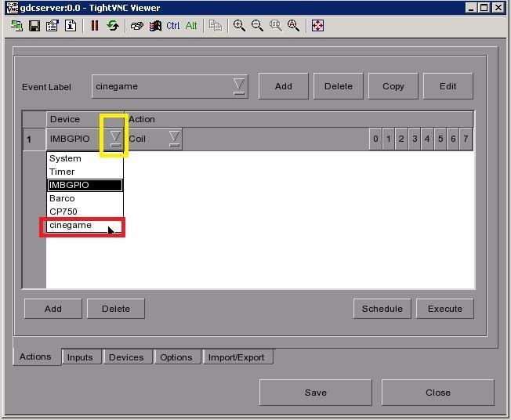Image resolution: width=511 pixels, height=420 pixels.
Task: Select row number 1 in the action table
Action: point(34,139)
